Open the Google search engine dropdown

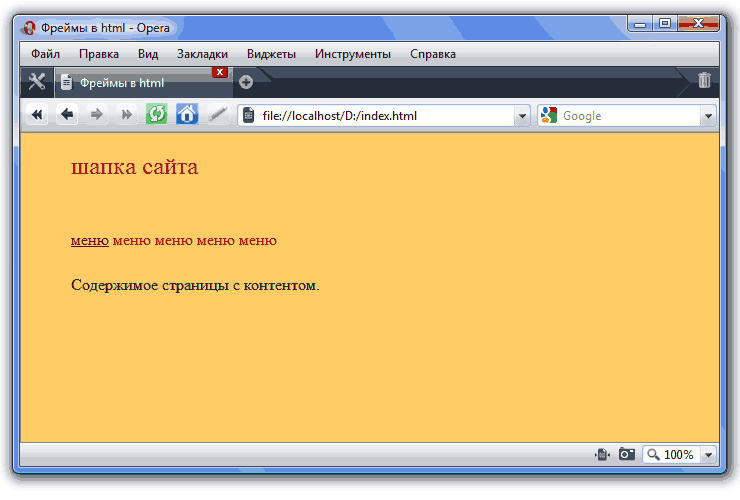549,116
